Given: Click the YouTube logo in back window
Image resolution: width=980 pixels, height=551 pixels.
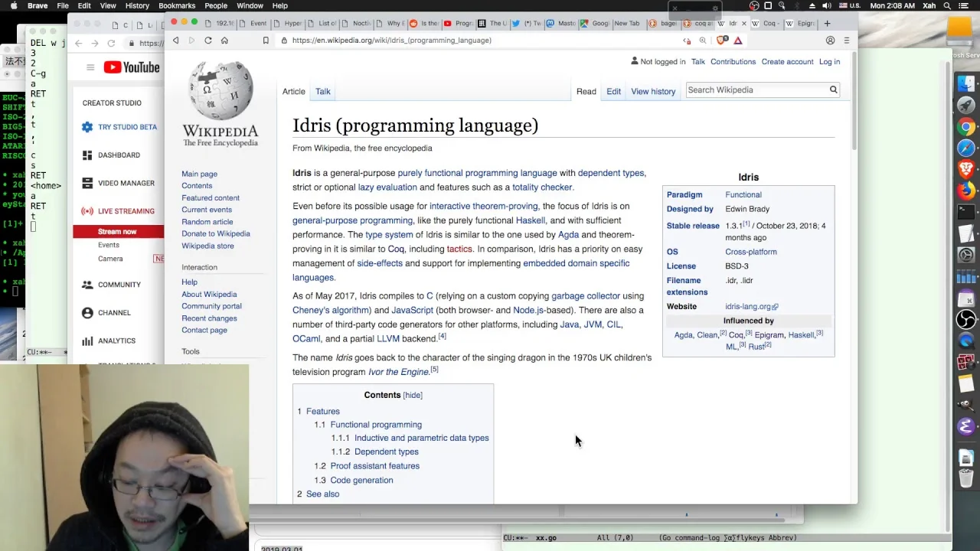Looking at the screenshot, I should (x=132, y=67).
